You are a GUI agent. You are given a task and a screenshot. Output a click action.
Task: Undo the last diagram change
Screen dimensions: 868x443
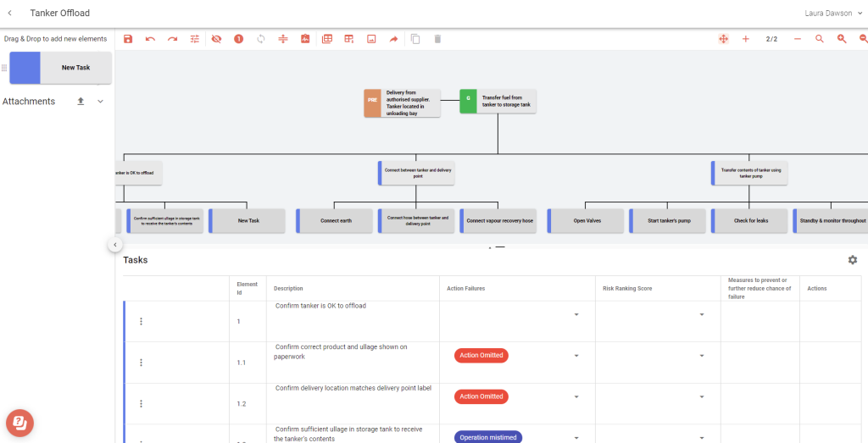[150, 39]
